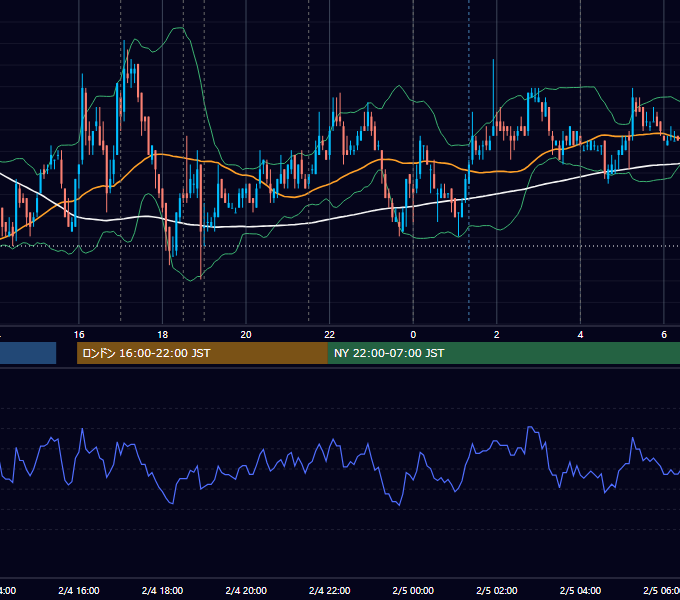Click hour label 6 on upper axis
Image resolution: width=680 pixels, height=600 pixels.
pyautogui.click(x=664, y=335)
